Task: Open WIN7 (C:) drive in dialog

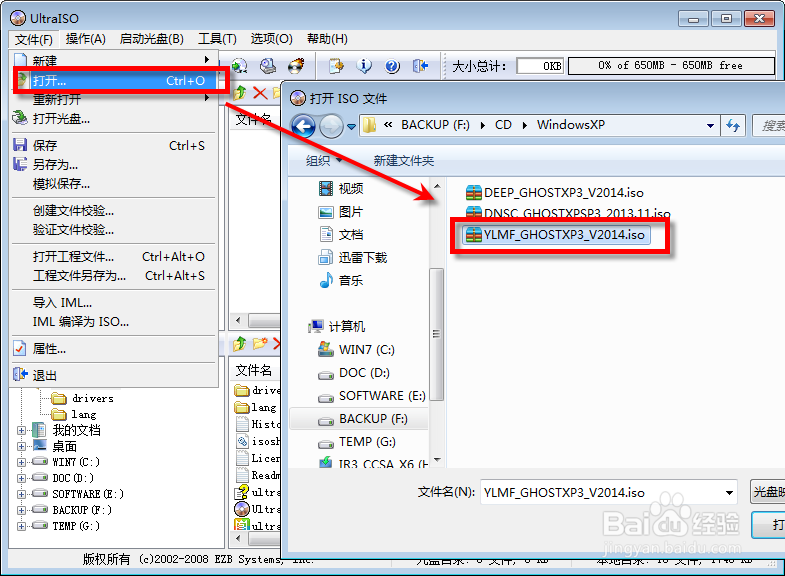Action: pos(356,349)
